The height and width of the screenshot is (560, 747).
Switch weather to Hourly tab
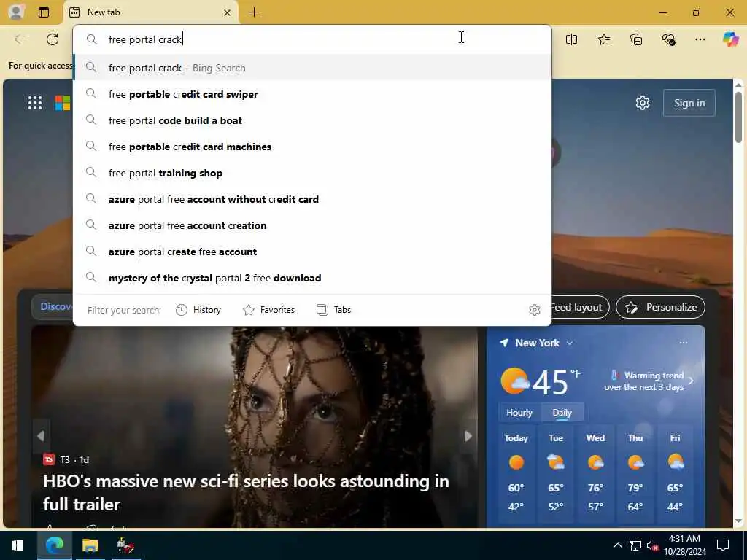(519, 413)
